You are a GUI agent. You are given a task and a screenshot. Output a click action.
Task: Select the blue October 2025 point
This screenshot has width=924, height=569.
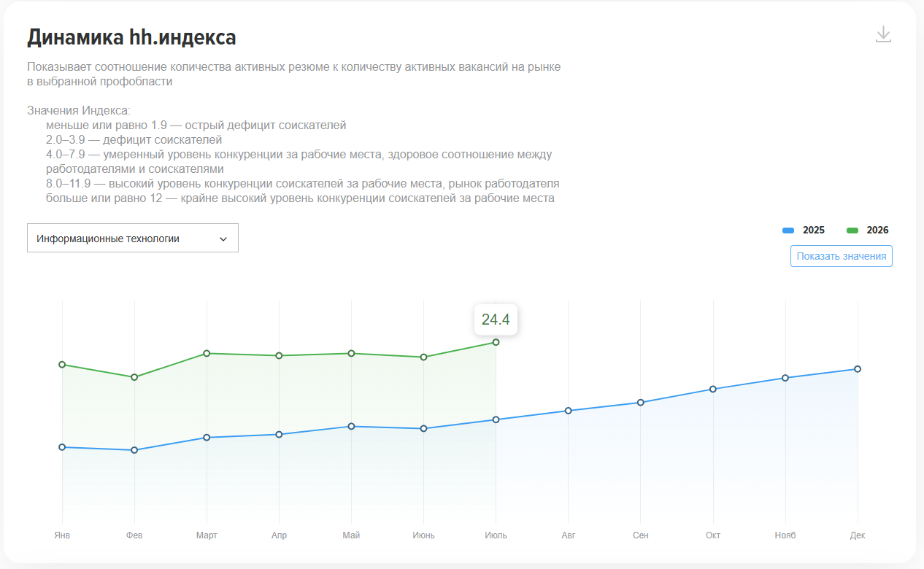712,389
